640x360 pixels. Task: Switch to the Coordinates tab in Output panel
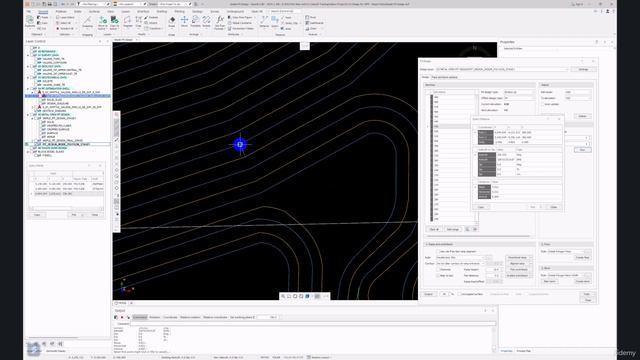point(170,317)
